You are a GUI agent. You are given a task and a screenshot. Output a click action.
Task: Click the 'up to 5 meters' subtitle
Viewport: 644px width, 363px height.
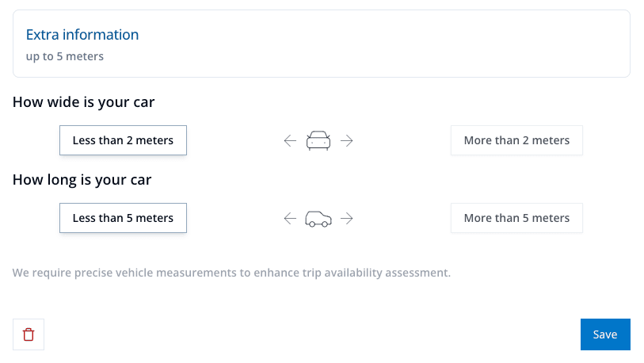(65, 56)
